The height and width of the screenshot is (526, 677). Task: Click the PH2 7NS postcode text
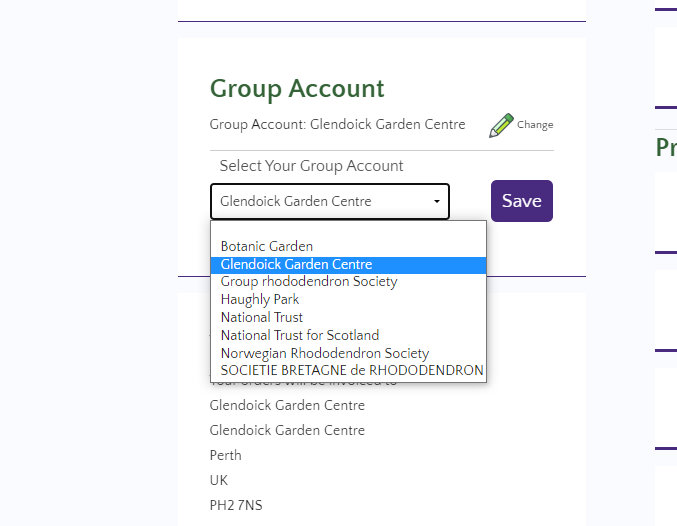[236, 505]
